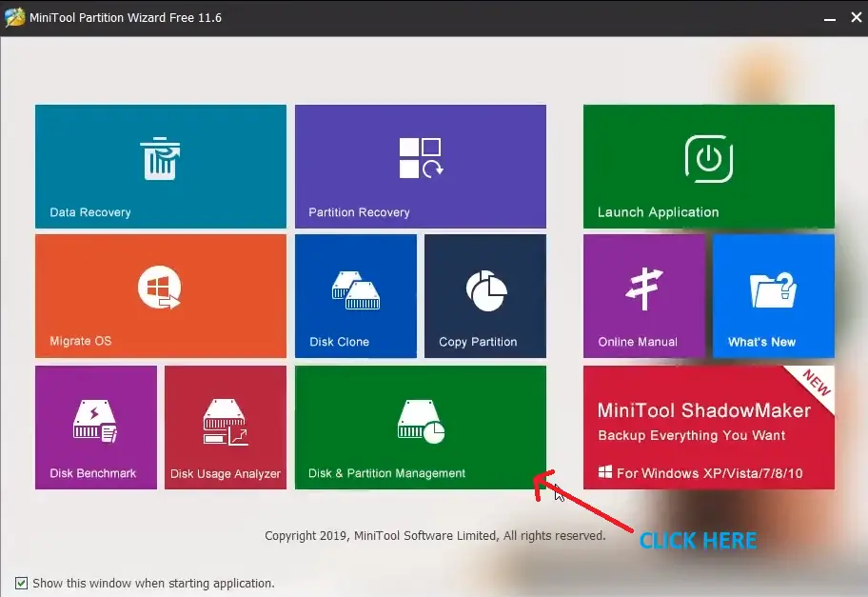Click the What's New folder icon

[772, 289]
